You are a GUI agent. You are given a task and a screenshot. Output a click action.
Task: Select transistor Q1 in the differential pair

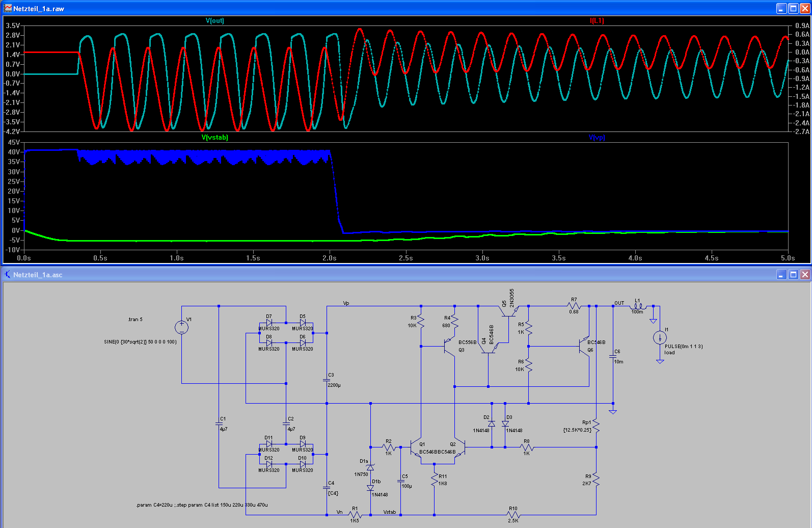point(416,447)
